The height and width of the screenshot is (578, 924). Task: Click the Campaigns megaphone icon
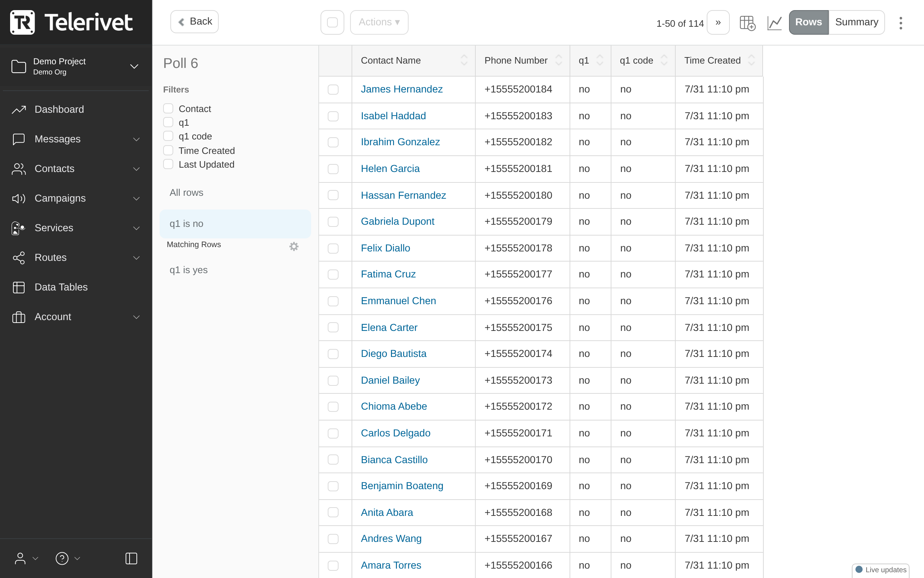pyautogui.click(x=19, y=198)
